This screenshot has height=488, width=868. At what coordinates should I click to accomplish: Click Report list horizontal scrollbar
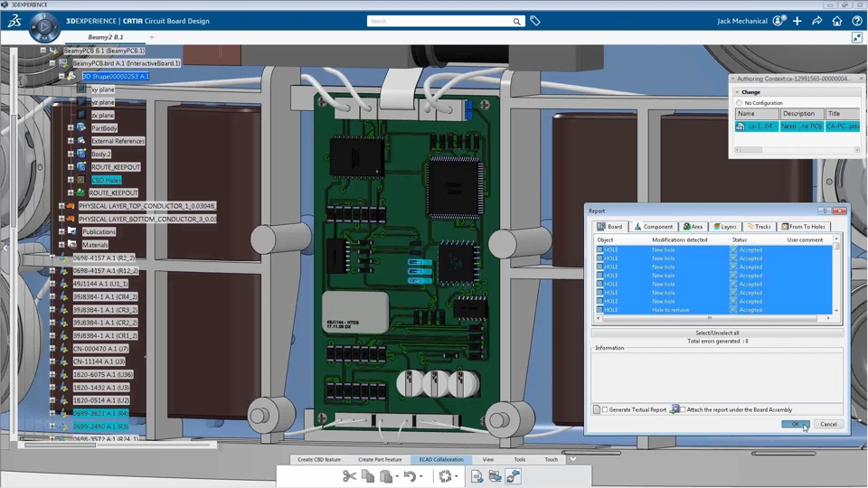coord(713,318)
